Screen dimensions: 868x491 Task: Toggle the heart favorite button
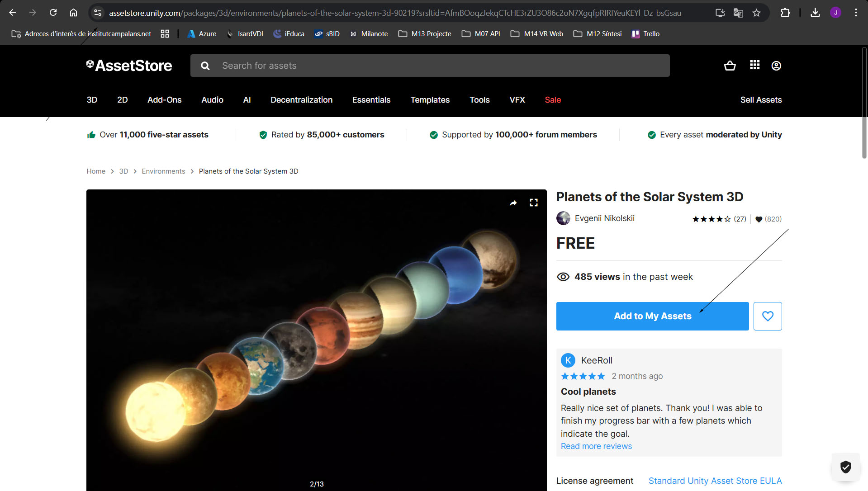click(767, 316)
